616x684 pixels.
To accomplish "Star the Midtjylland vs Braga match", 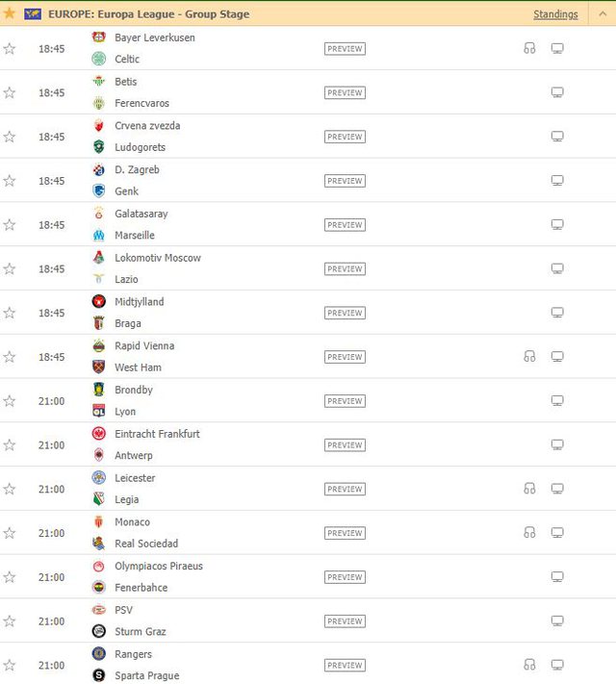I will click(x=10, y=313).
